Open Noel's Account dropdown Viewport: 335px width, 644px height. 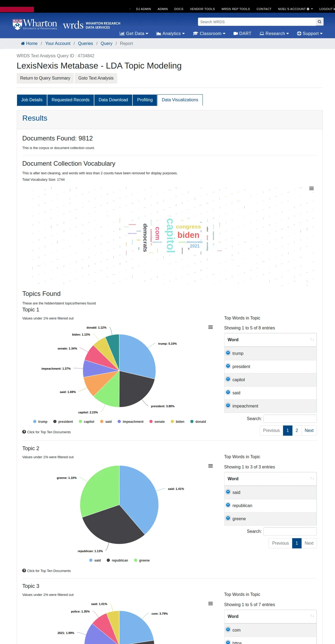(295, 9)
